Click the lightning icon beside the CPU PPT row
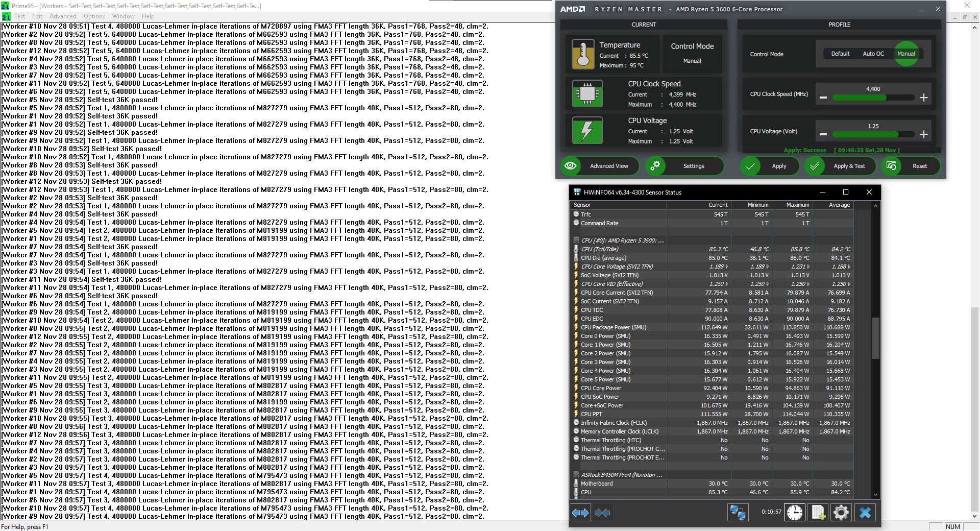Screen dimensions: 980x531 [x=576, y=414]
